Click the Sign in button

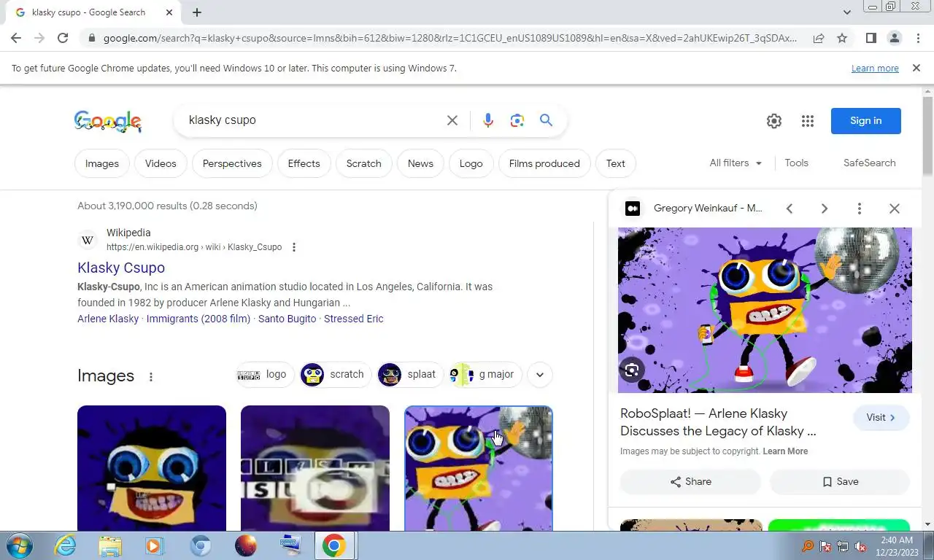865,121
